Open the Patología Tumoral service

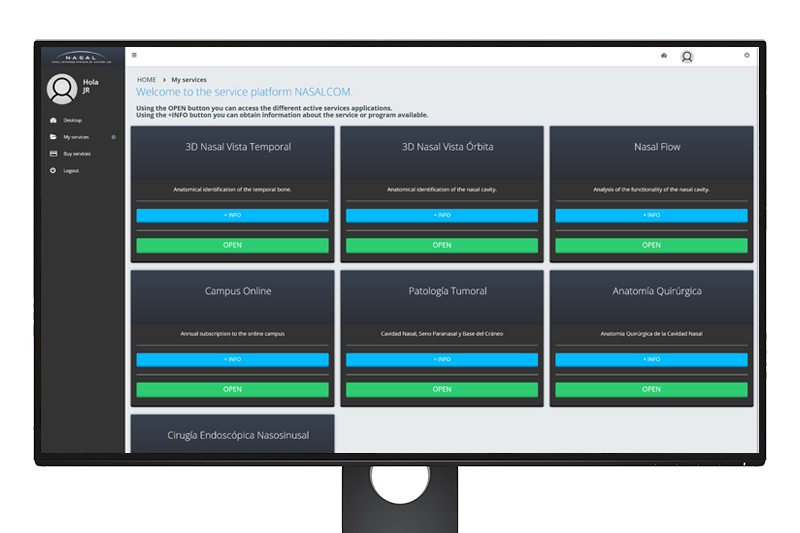(x=442, y=390)
